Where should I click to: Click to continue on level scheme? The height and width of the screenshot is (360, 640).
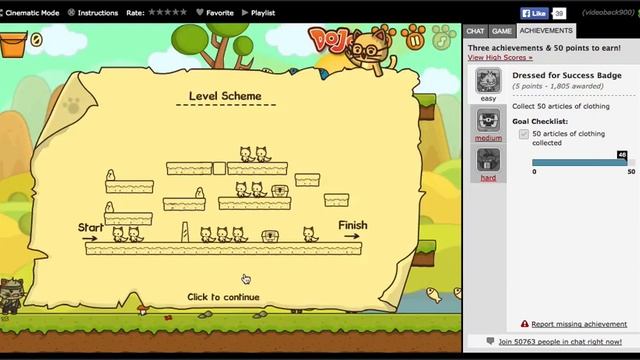[223, 297]
